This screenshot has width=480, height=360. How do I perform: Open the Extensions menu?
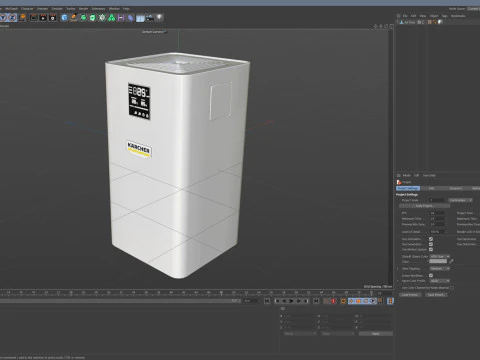(x=98, y=9)
